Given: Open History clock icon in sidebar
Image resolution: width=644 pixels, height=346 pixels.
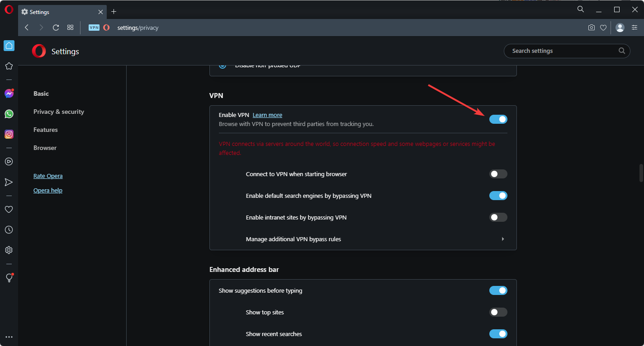Looking at the screenshot, I should tap(9, 229).
